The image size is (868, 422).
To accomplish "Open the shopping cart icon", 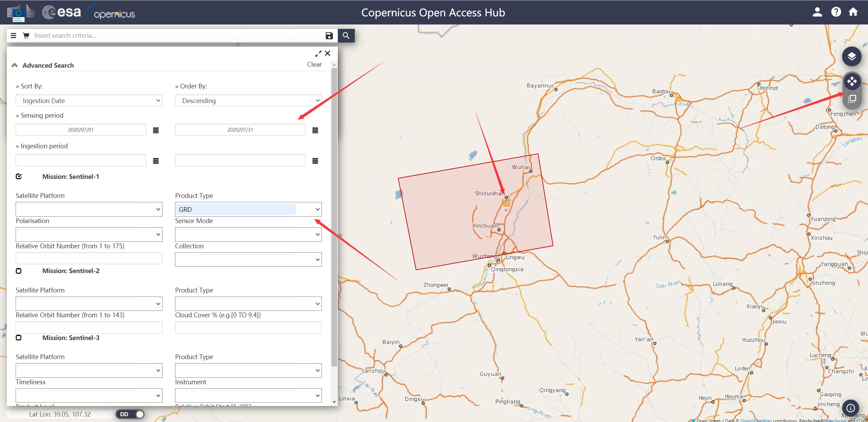I will point(26,35).
